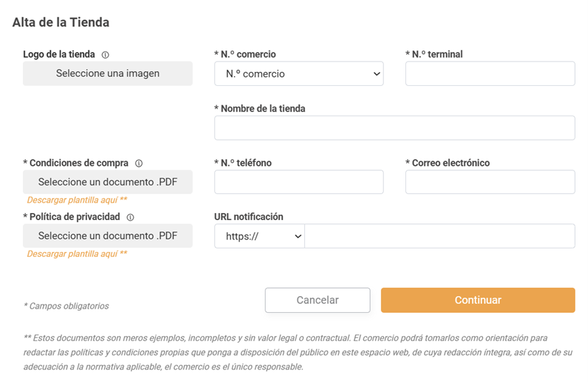Click the Campos obligatorios note
588x382 pixels.
[x=66, y=306]
